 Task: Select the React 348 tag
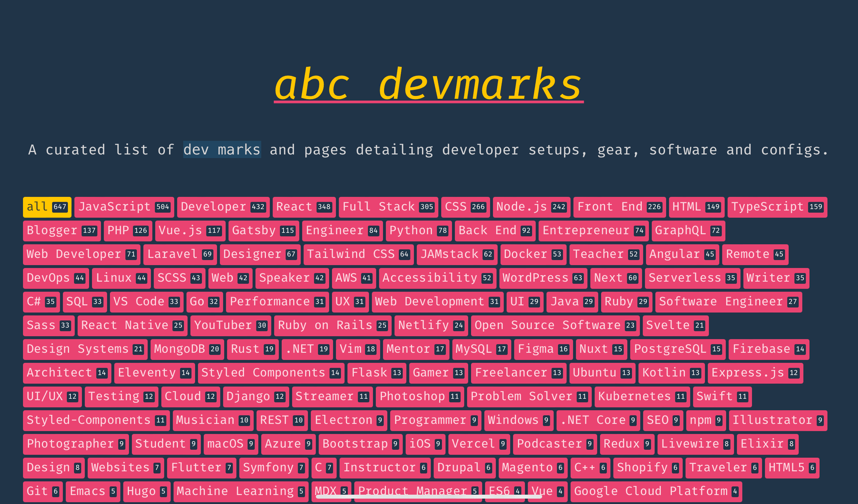(x=305, y=207)
